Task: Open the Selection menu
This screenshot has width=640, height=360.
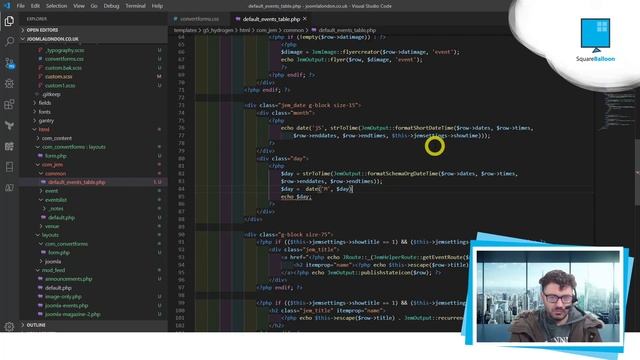Action: click(x=56, y=6)
